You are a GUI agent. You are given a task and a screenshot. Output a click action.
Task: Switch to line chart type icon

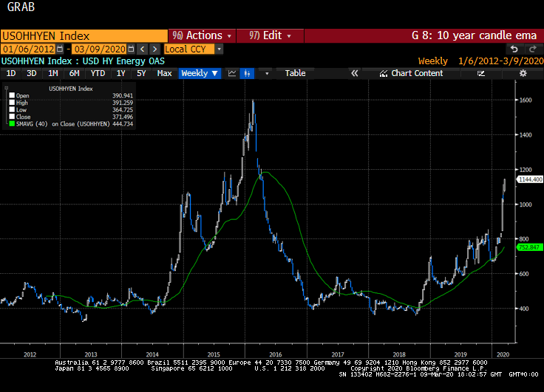pos(232,74)
